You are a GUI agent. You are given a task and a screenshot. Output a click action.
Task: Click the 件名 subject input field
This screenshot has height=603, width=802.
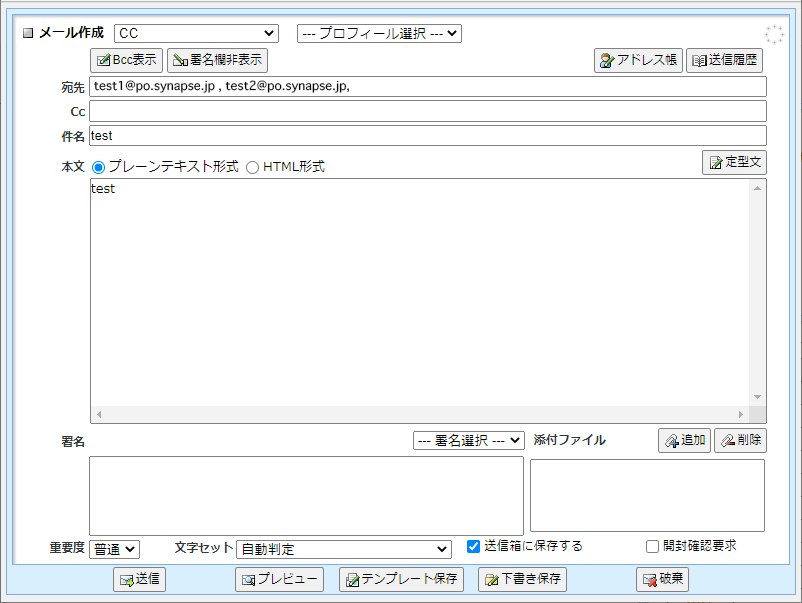427,135
